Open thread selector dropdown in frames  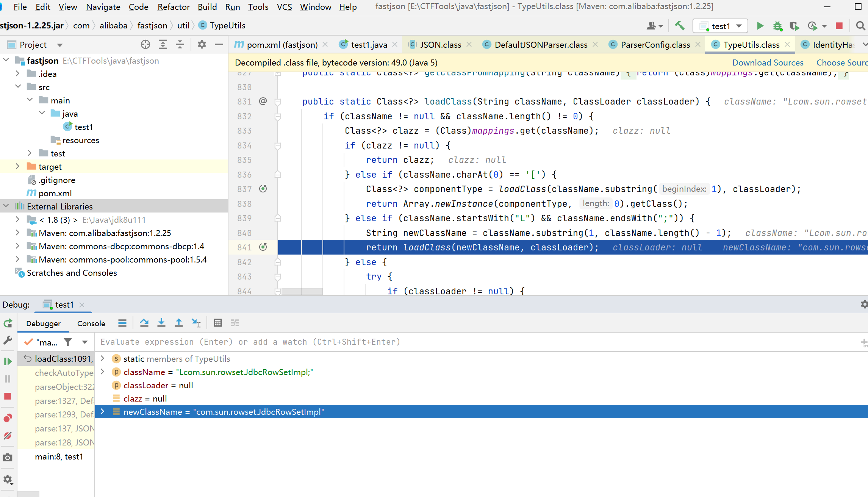[85, 342]
